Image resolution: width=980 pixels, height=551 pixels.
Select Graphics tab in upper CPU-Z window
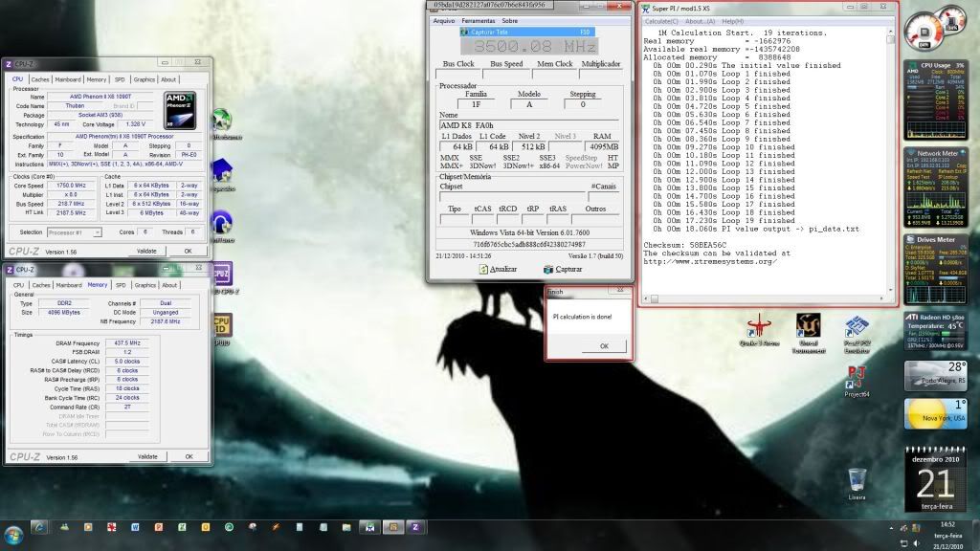click(145, 79)
